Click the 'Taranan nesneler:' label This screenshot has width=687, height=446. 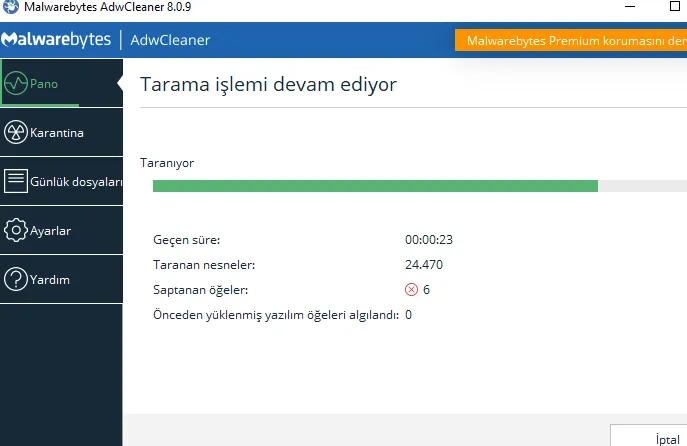click(x=204, y=265)
